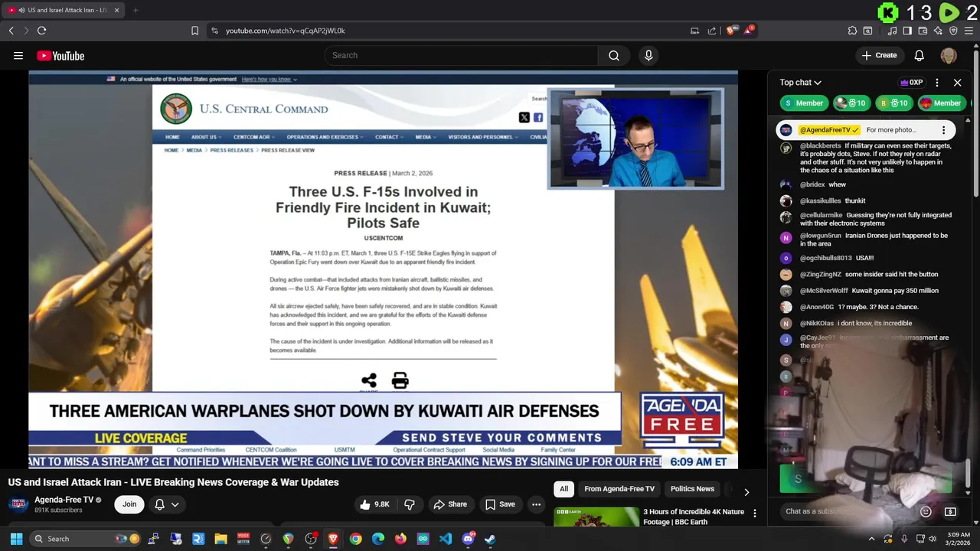
Task: Open Agenda-Free TV channel name
Action: [x=64, y=500]
